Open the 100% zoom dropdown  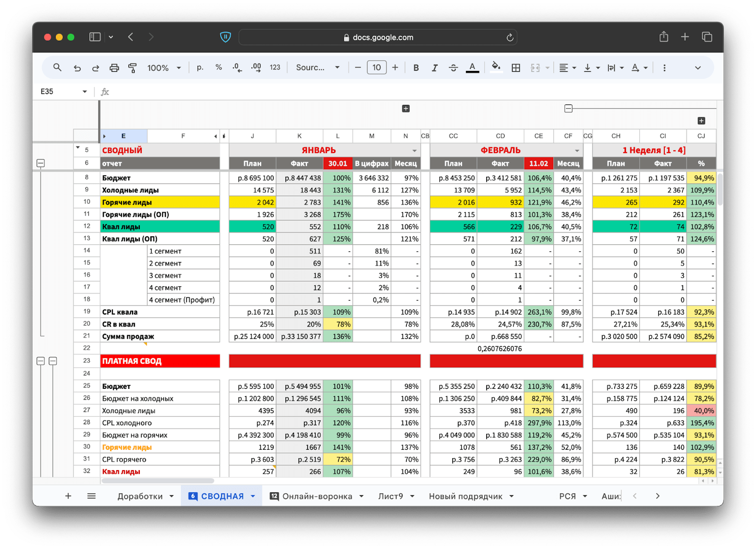[163, 68]
